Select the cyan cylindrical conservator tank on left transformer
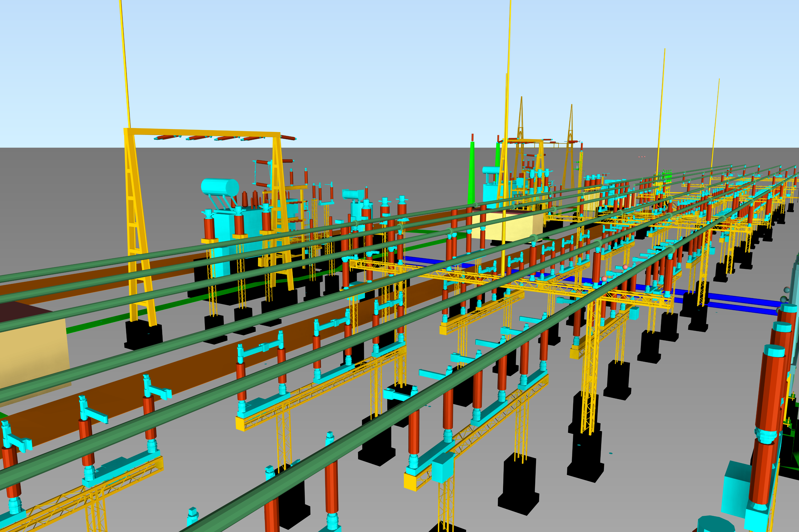This screenshot has width=799, height=532. click(x=220, y=187)
